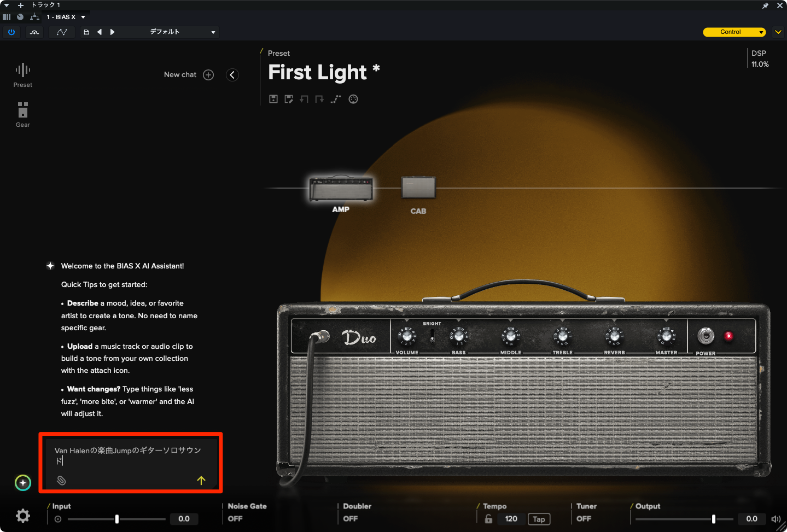The height and width of the screenshot is (532, 787).
Task: Toggle the plugin power bypass button
Action: pos(11,32)
